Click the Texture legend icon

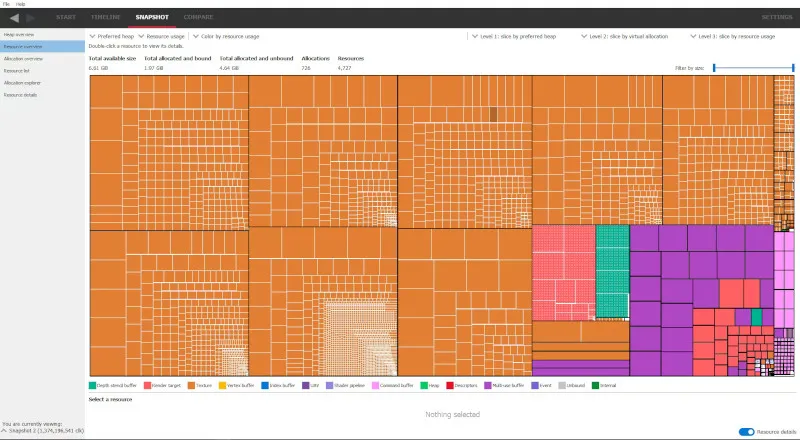click(193, 385)
